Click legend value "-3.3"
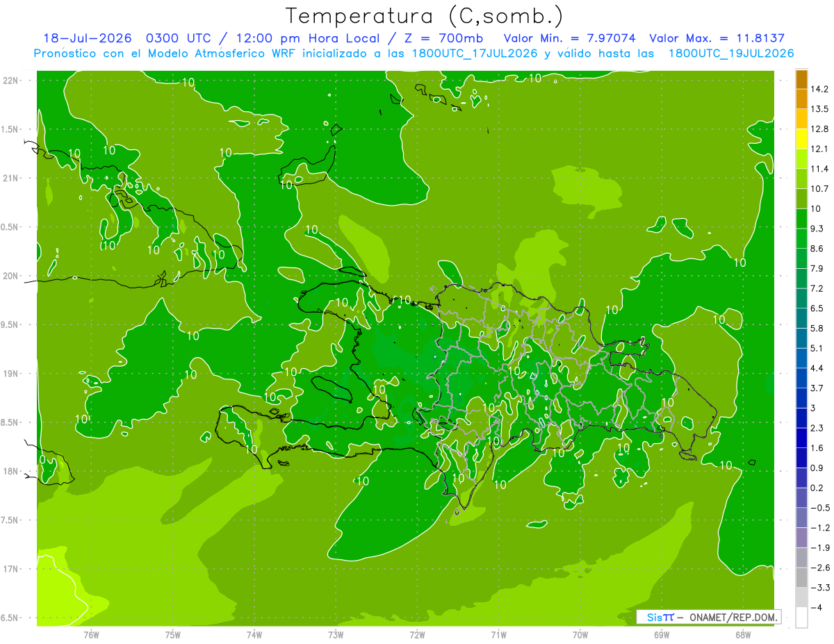834x644 pixels. (820, 588)
